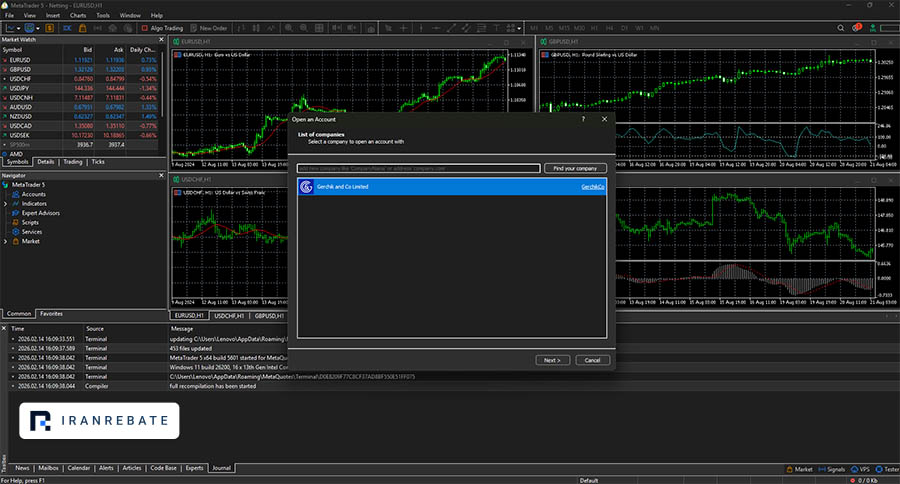Close the Navigator panel
Screen dimensions: 900x484
pyautogui.click(x=161, y=175)
